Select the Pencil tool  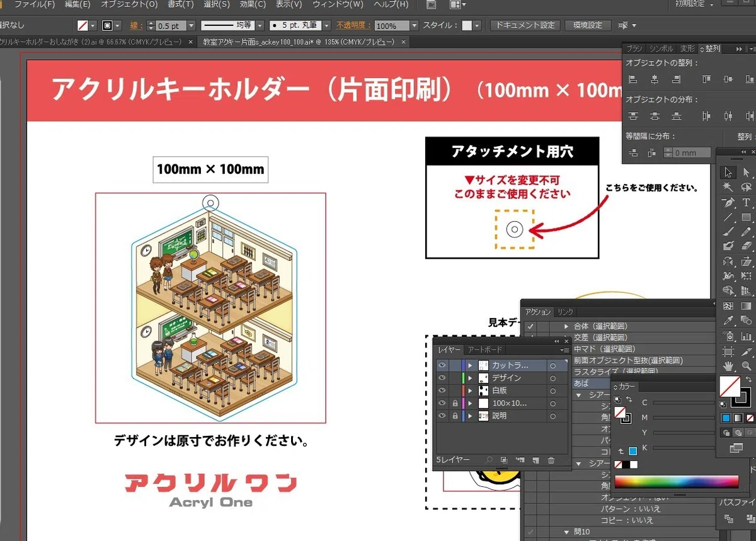click(747, 232)
